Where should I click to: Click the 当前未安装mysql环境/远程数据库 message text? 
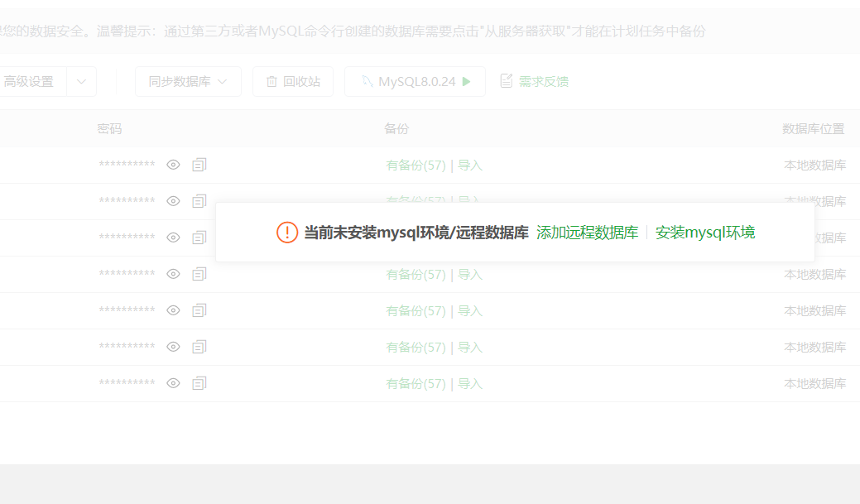click(x=416, y=233)
